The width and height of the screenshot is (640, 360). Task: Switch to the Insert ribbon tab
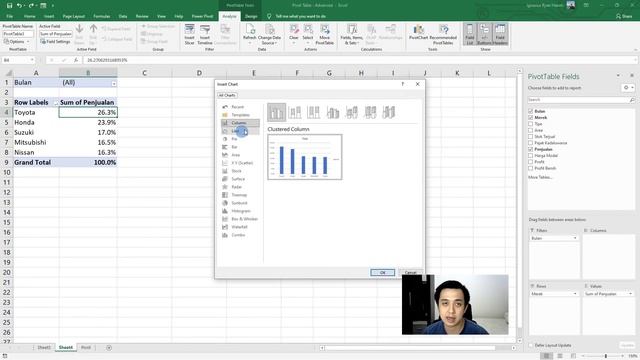pyautogui.click(x=49, y=16)
